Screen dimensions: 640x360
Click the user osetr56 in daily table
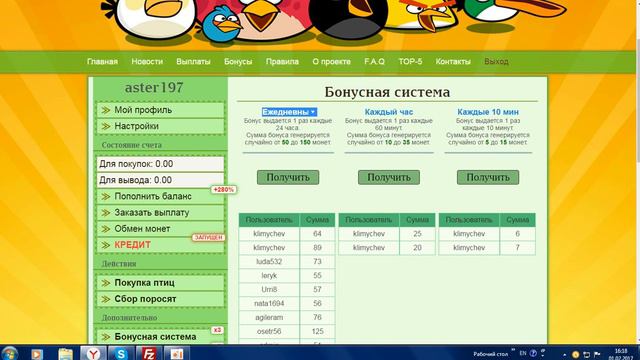[269, 331]
